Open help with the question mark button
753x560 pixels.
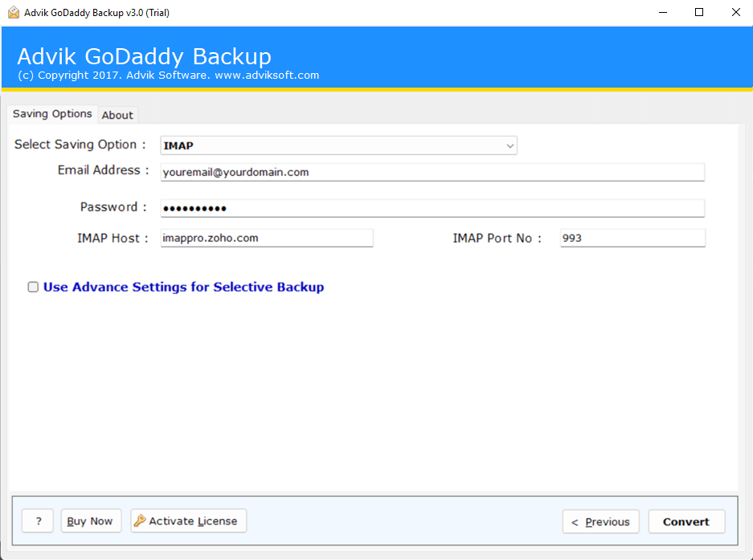point(38,521)
